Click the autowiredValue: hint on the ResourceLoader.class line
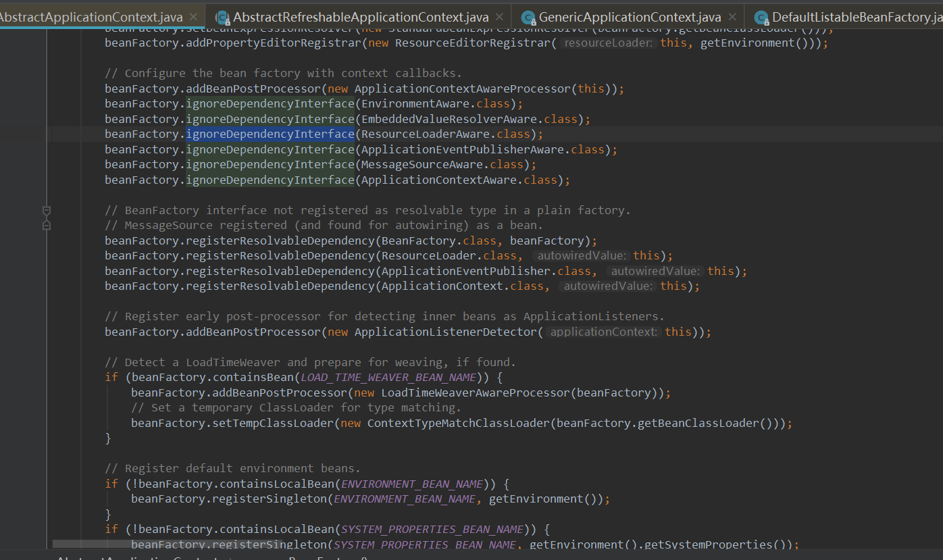 click(x=582, y=256)
